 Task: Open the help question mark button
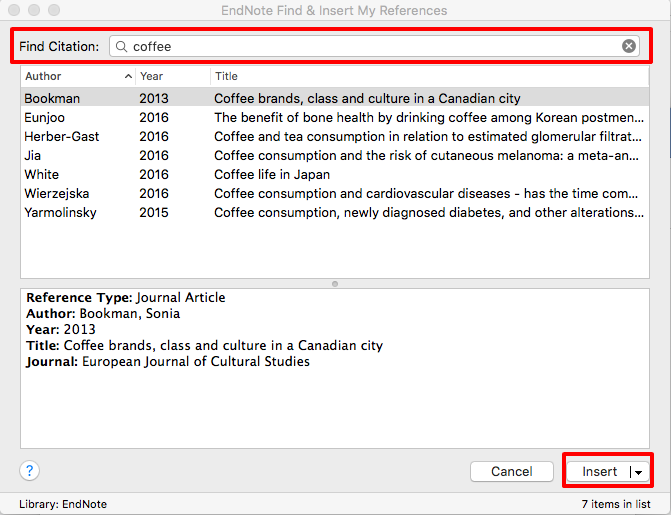coord(30,471)
